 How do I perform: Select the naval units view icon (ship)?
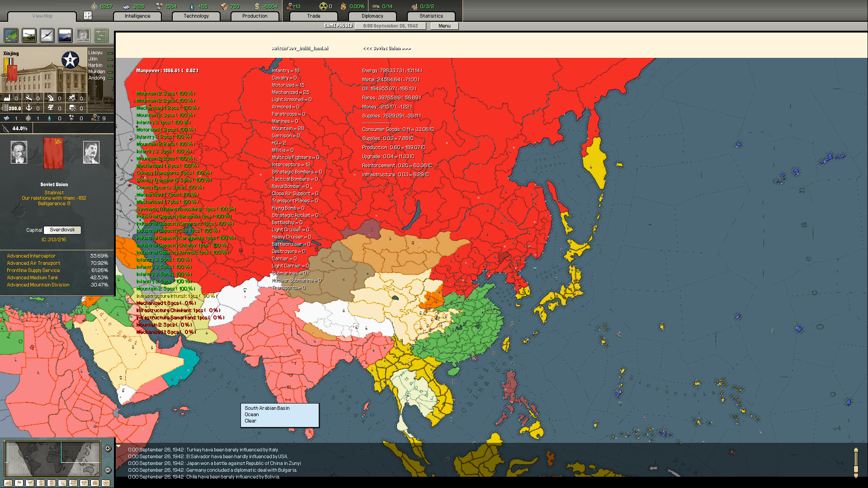[x=65, y=35]
